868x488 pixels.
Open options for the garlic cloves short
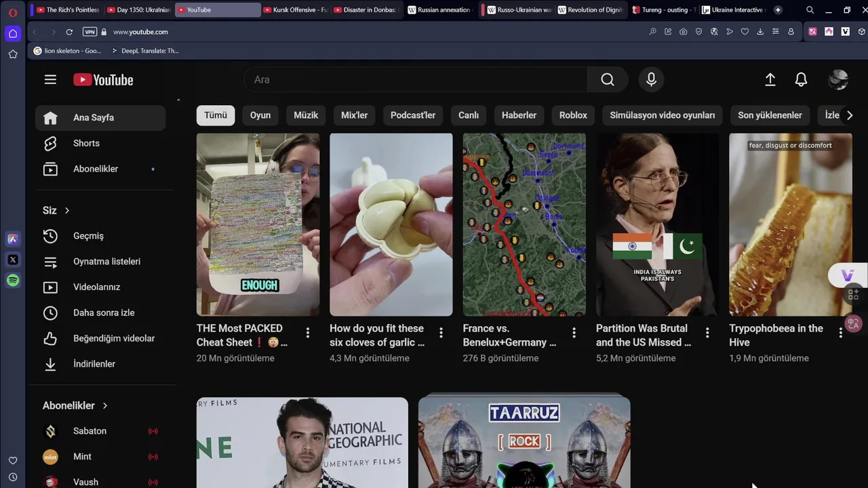441,333
